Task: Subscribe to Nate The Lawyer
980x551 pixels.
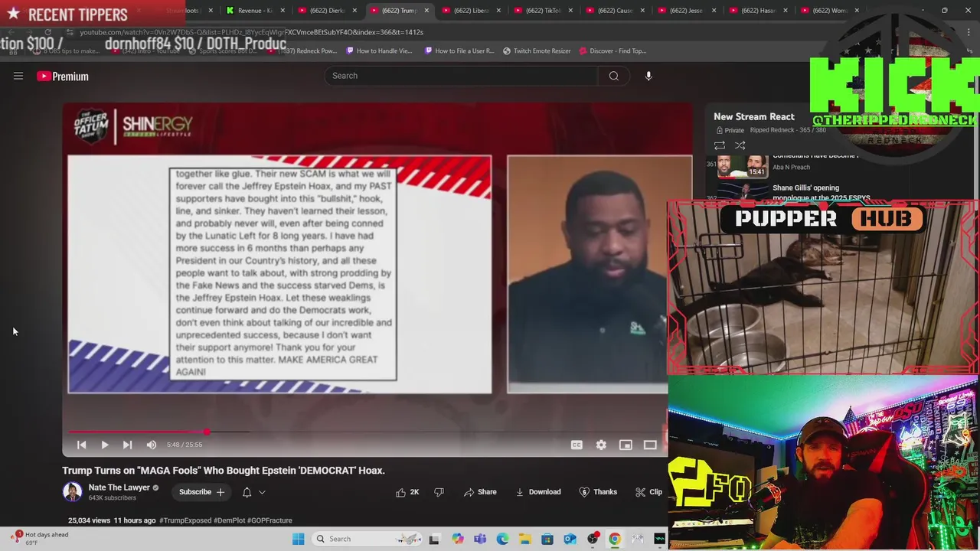Action: tap(202, 492)
